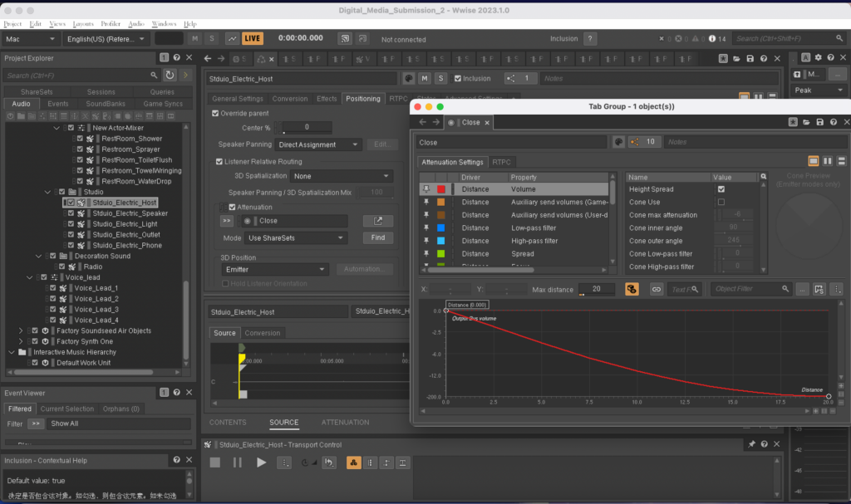Screen dimensions: 851x504
Task: Toggle the Listener Relative Routing checkbox
Action: [x=219, y=161]
